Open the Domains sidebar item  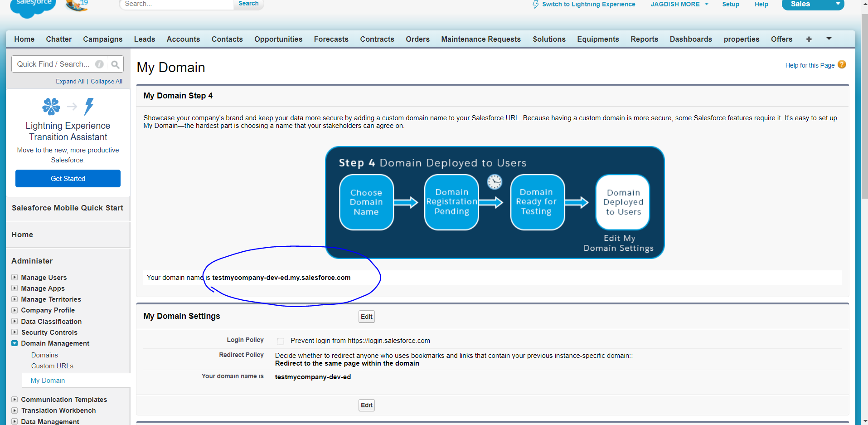44,355
